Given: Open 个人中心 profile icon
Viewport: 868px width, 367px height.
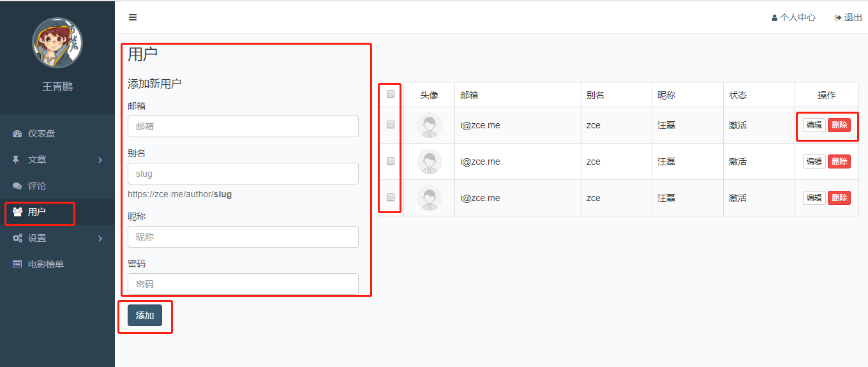Looking at the screenshot, I should 774,18.
